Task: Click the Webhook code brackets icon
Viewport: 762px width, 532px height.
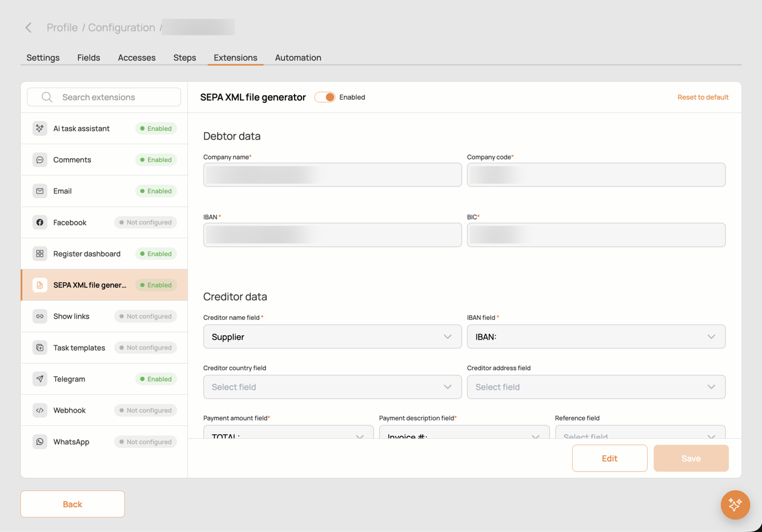Action: pyautogui.click(x=40, y=410)
